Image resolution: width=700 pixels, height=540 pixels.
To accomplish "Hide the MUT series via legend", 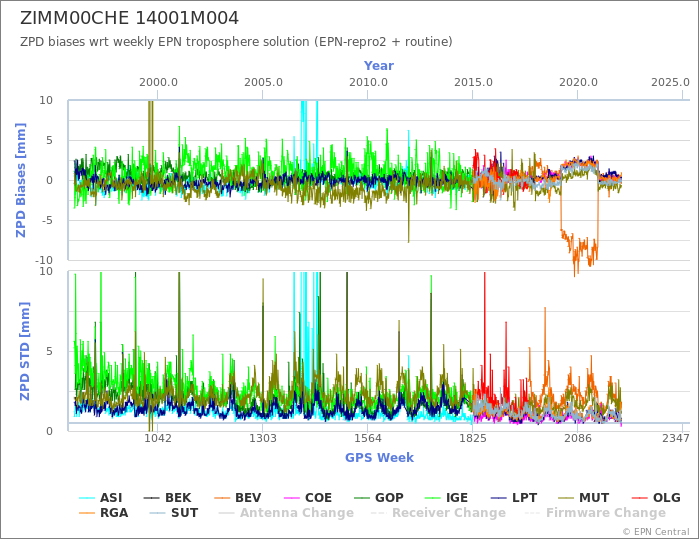I will (584, 497).
